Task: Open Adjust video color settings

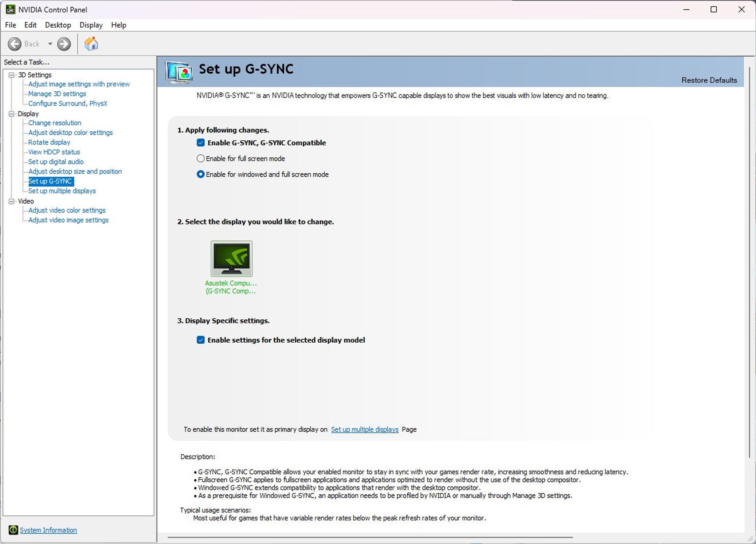Action: 67,210
